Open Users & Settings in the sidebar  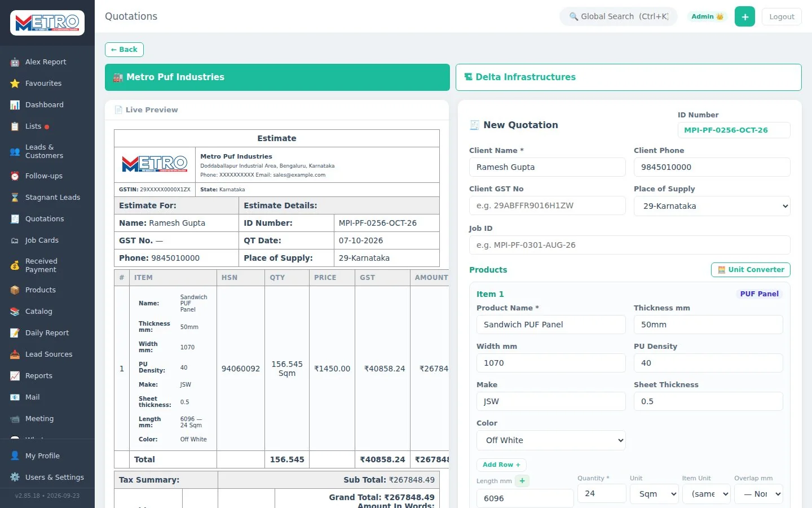47,478
